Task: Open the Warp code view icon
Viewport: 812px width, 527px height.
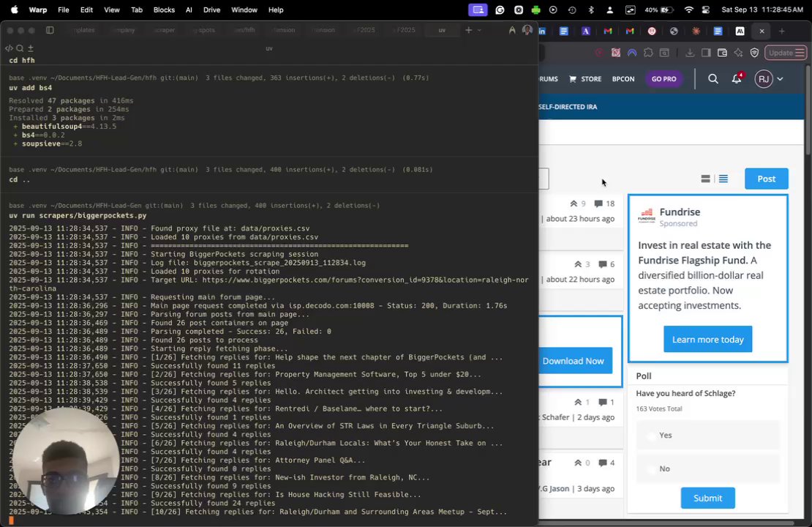Action: tap(9, 48)
